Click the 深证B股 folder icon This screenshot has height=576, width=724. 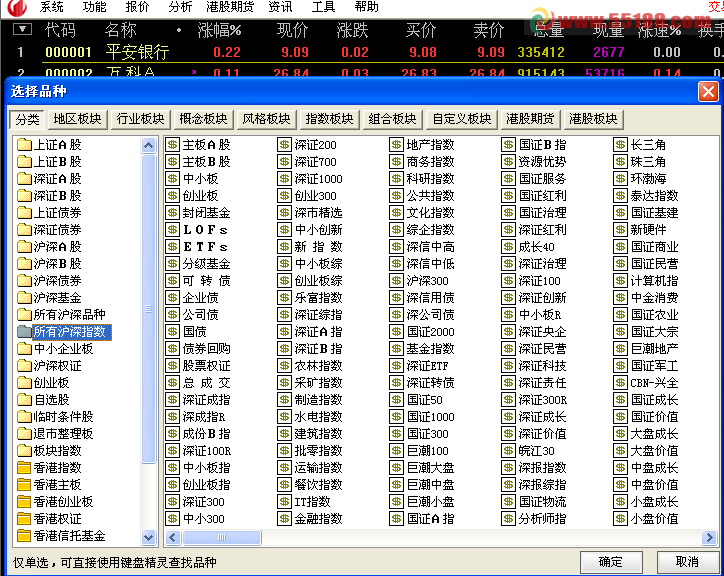[24, 196]
